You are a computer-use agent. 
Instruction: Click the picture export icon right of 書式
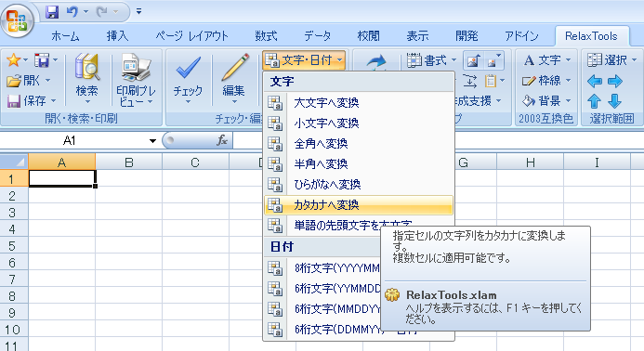[x=473, y=60]
